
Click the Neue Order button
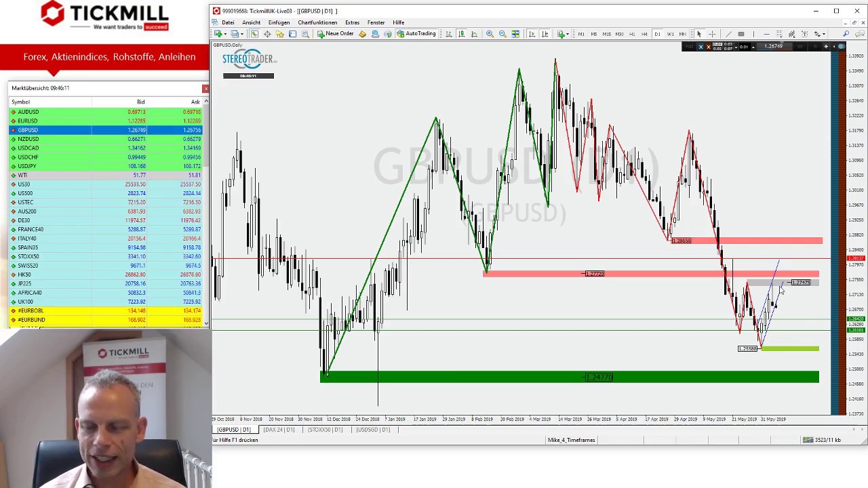(x=336, y=34)
